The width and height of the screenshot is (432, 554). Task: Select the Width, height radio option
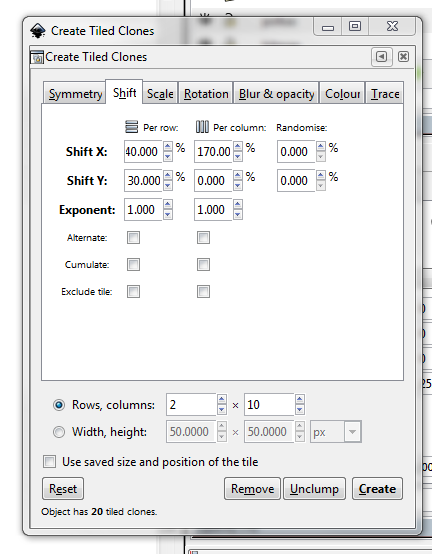pyautogui.click(x=59, y=432)
